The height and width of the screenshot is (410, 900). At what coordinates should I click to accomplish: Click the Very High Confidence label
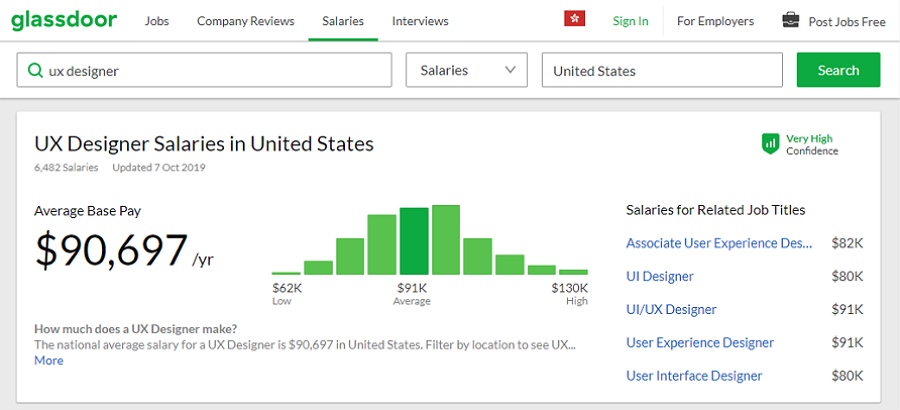point(812,145)
